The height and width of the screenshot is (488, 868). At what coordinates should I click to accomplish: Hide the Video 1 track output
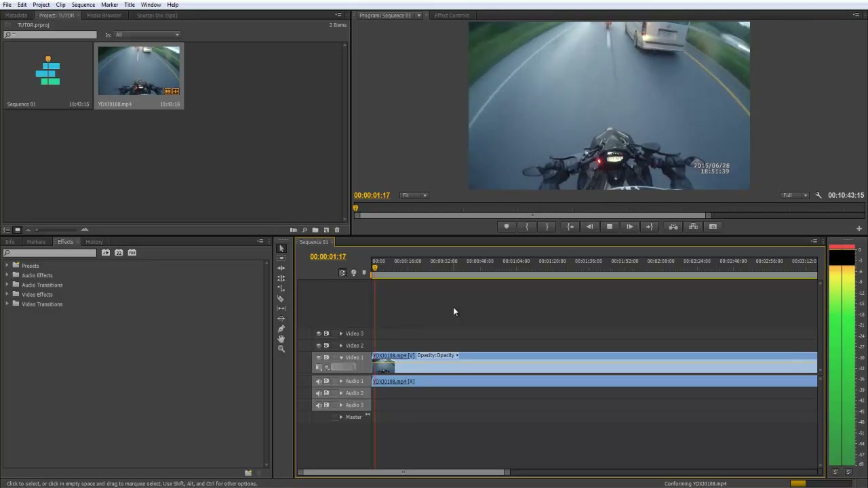(x=319, y=357)
